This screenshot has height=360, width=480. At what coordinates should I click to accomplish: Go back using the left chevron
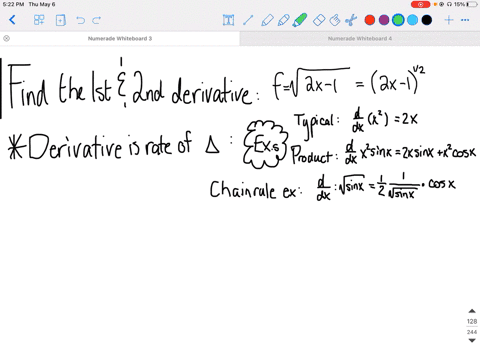tap(12, 20)
